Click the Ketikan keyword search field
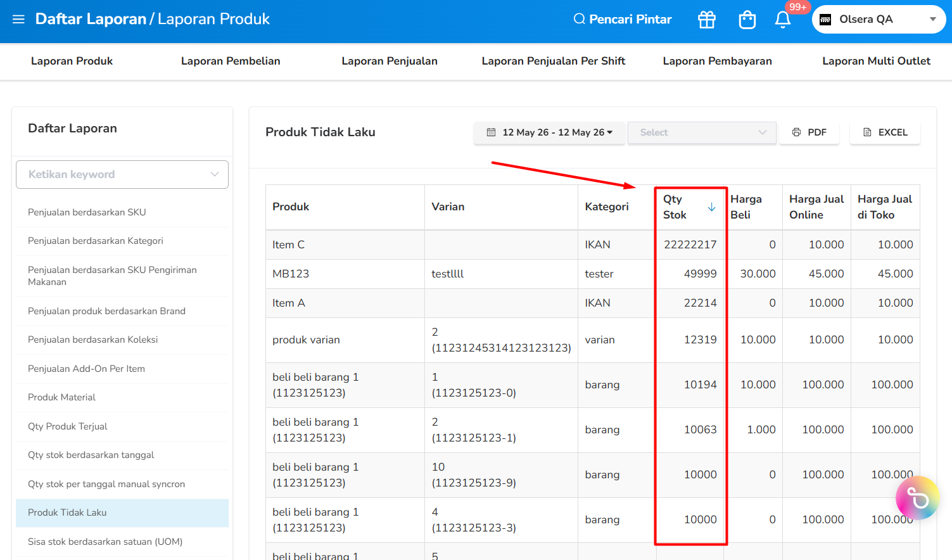This screenshot has height=560, width=952. click(x=122, y=174)
